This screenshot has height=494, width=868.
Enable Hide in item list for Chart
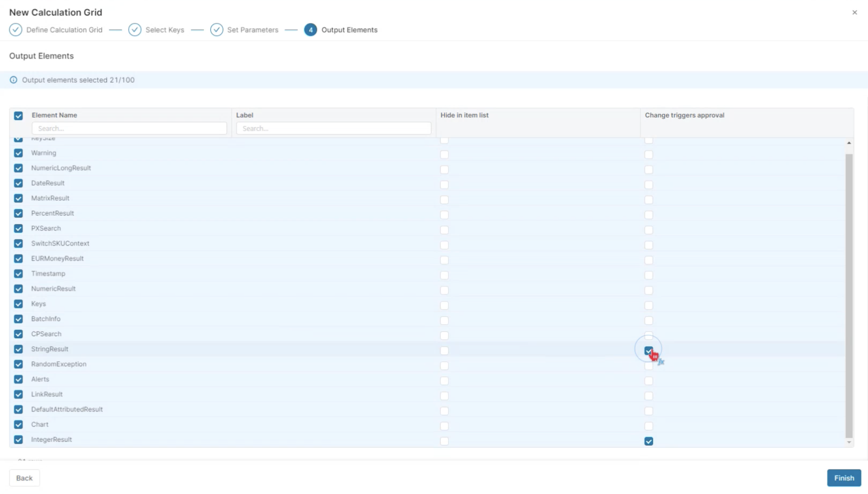coord(444,426)
